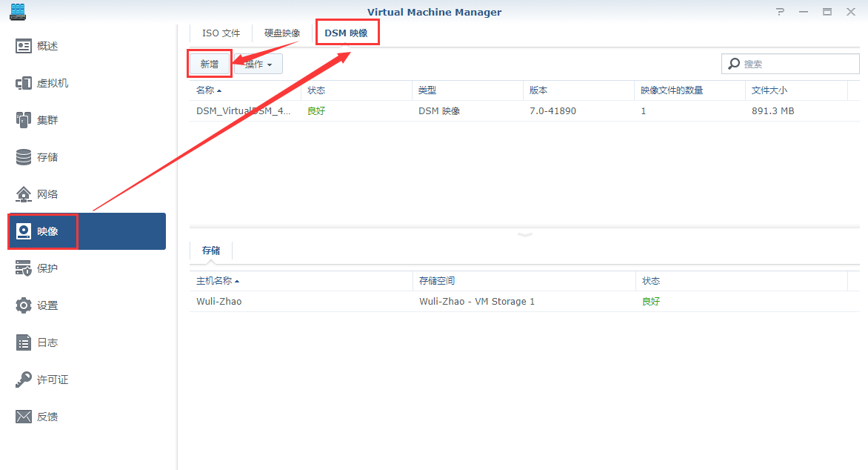The width and height of the screenshot is (868, 470).
Task: Go to the 虚拟机 virtual machine icon
Action: click(23, 83)
